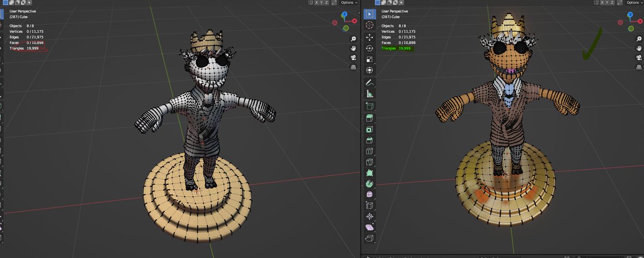Click red X axis on left viewport gizmo

(354, 20)
